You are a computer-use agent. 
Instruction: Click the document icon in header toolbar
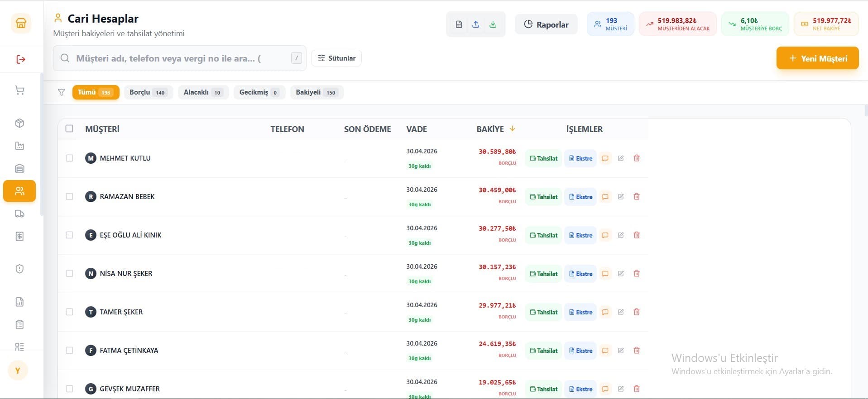459,24
